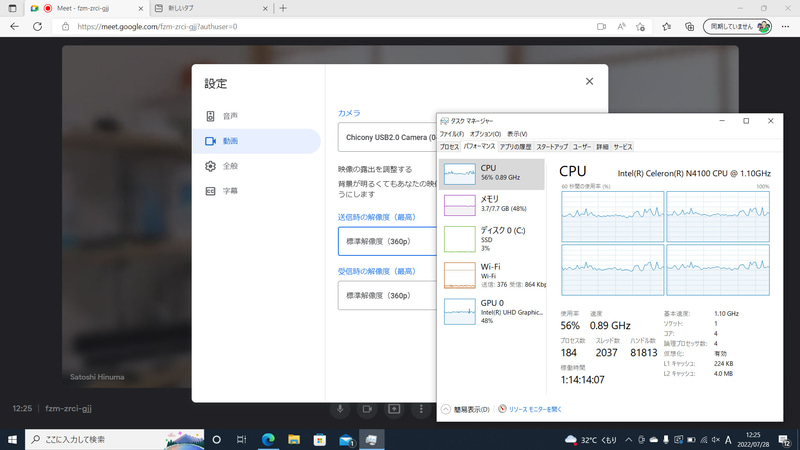This screenshot has width=800, height=450.
Task: Click Wi-Fi network tray icon
Action: point(704,440)
